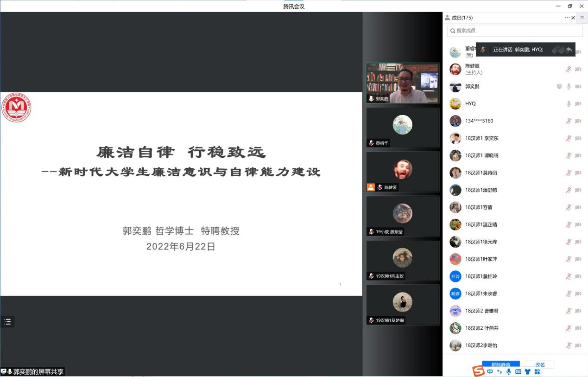Open the Sogou soft keyboard icon

pyautogui.click(x=518, y=372)
